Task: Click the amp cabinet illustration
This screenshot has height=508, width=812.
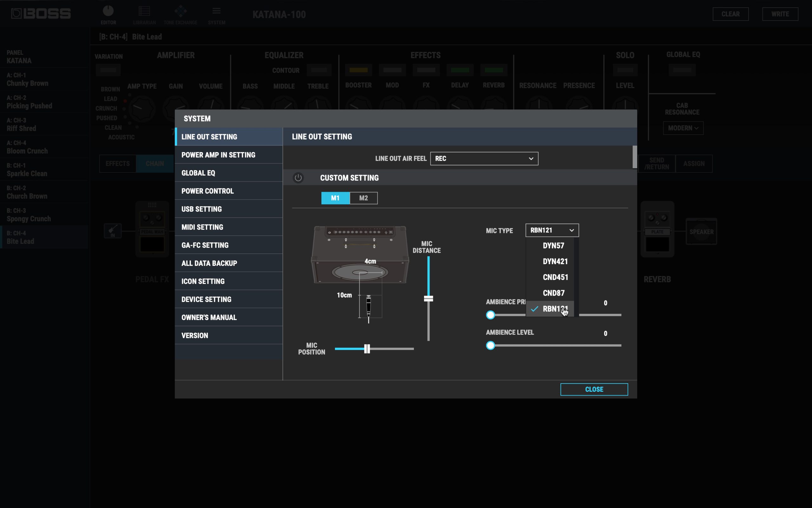Action: tap(360, 255)
